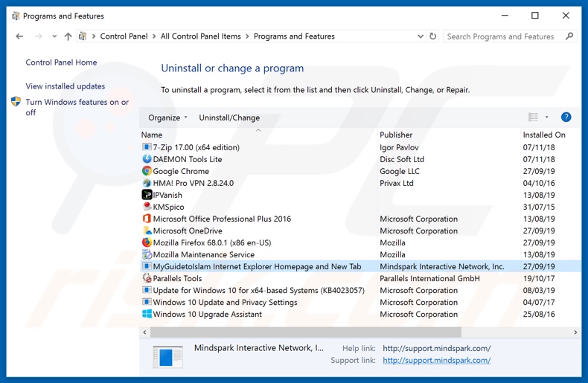Navigate up one folder level arrow
The width and height of the screenshot is (588, 383).
click(x=68, y=36)
